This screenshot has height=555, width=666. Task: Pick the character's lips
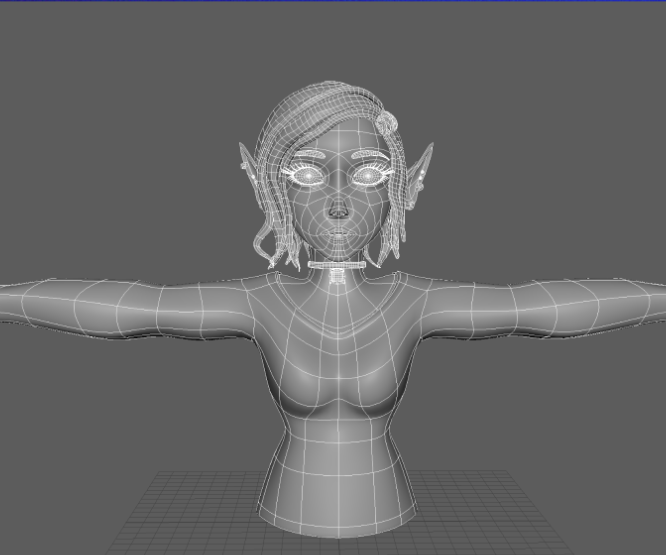tap(338, 234)
